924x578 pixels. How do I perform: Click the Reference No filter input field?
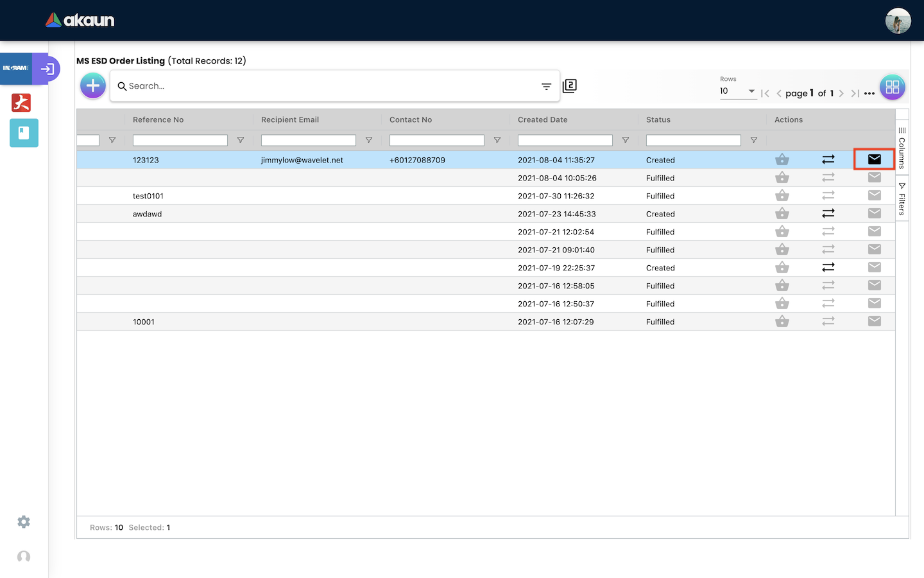[x=180, y=140]
